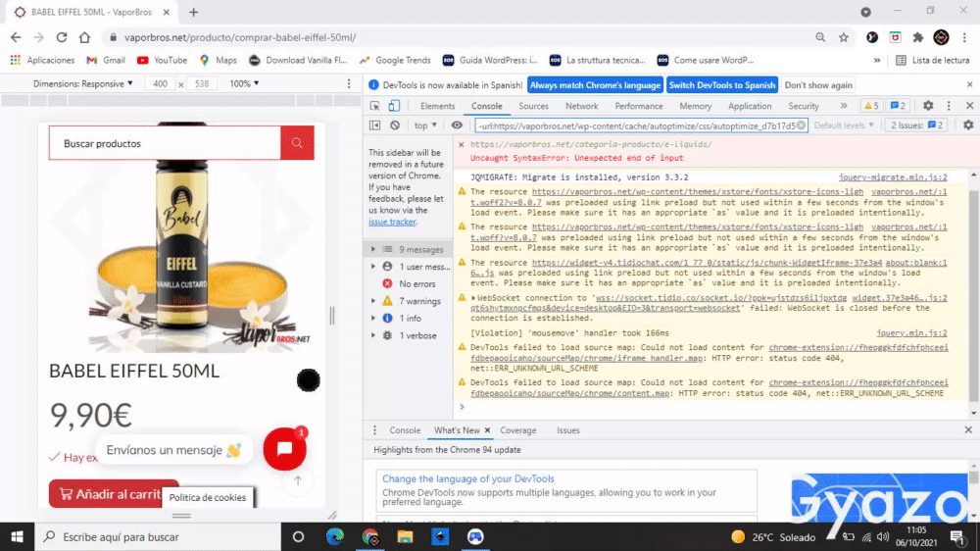Expand the 7 warnings group
Viewport: 980px width, 551px height.
click(372, 301)
